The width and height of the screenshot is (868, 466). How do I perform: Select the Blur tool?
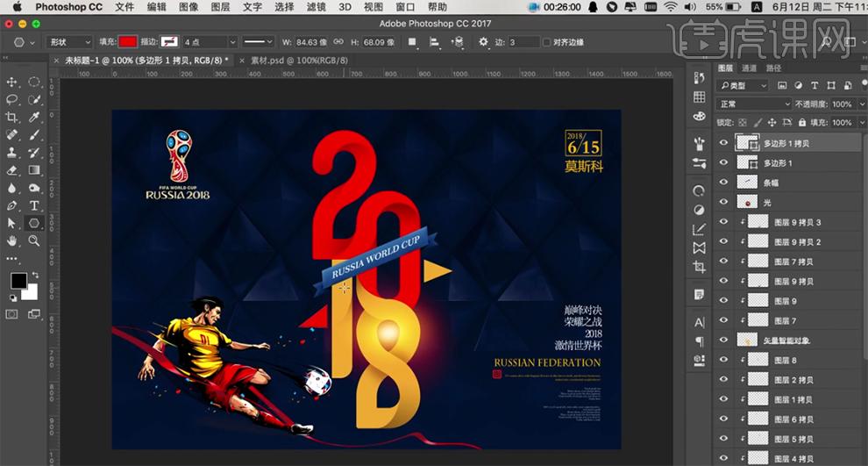coord(11,188)
